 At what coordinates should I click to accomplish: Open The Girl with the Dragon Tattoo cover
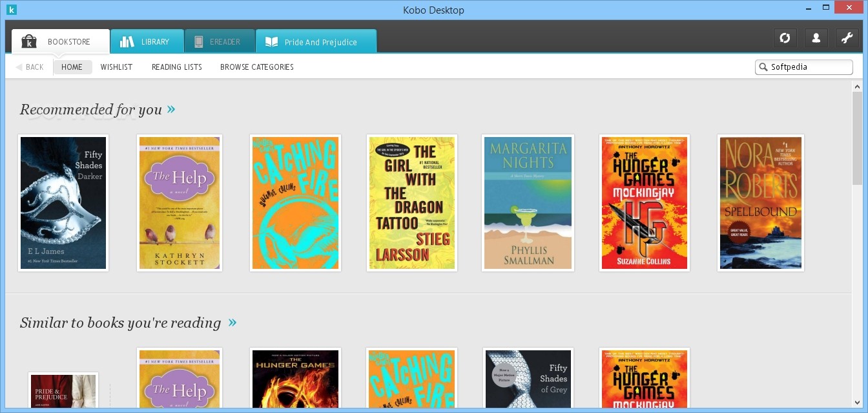pos(412,203)
